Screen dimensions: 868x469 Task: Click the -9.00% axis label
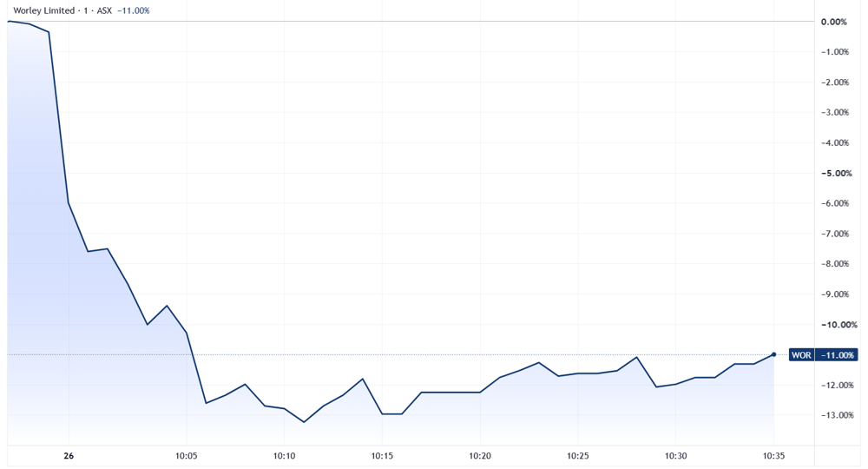(x=833, y=294)
